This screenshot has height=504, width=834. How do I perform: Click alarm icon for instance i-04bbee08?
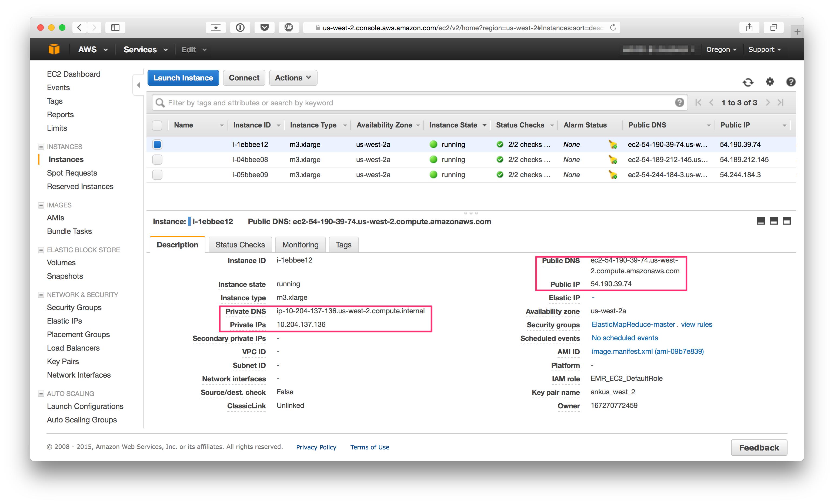pyautogui.click(x=613, y=160)
